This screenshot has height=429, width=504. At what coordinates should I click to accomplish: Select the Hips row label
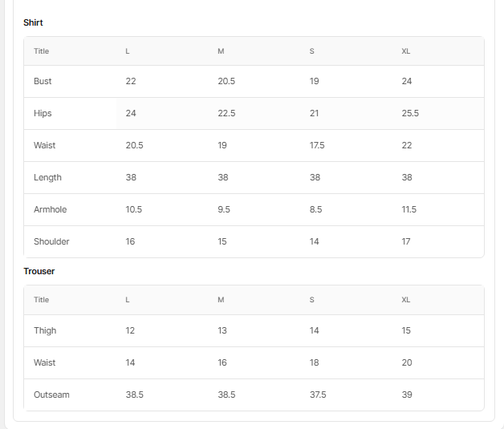pyautogui.click(x=43, y=113)
